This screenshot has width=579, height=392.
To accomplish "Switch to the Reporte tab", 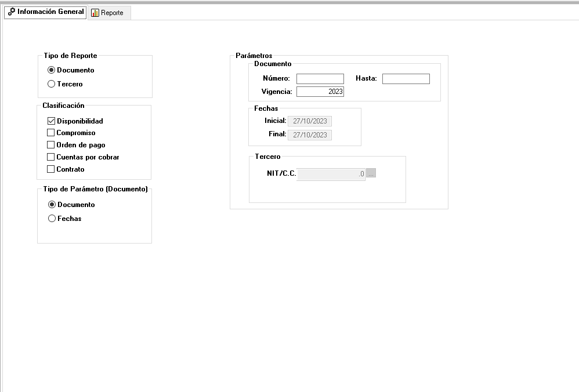I will [110, 13].
